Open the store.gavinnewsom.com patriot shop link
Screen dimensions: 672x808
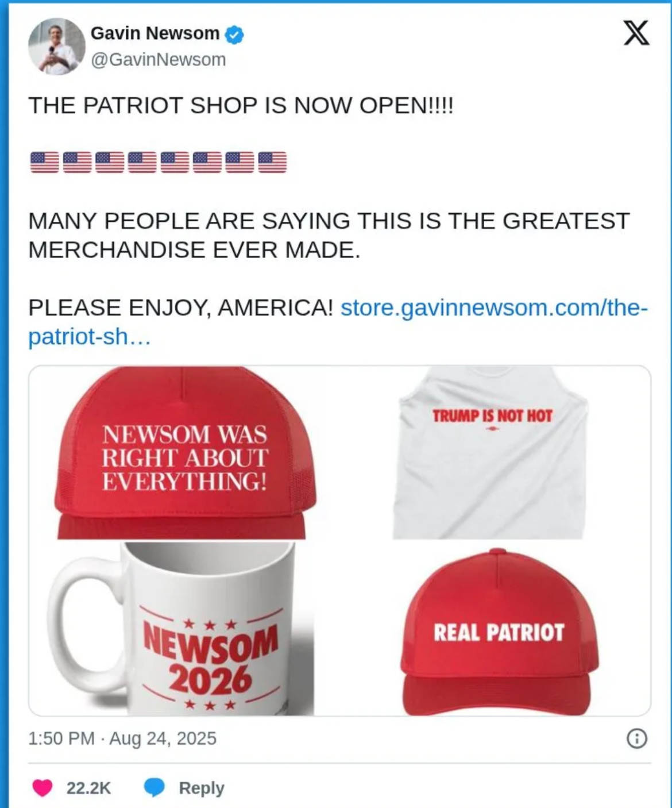[338, 322]
